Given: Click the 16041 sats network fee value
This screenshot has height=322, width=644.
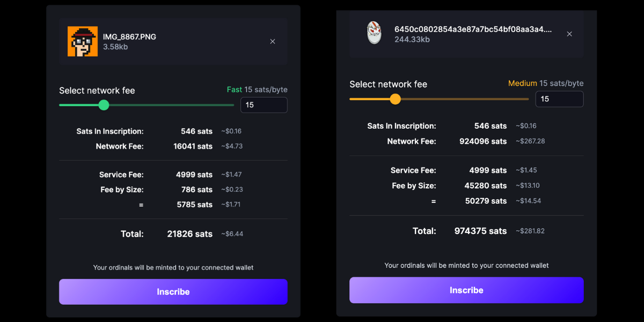Looking at the screenshot, I should coord(193,146).
